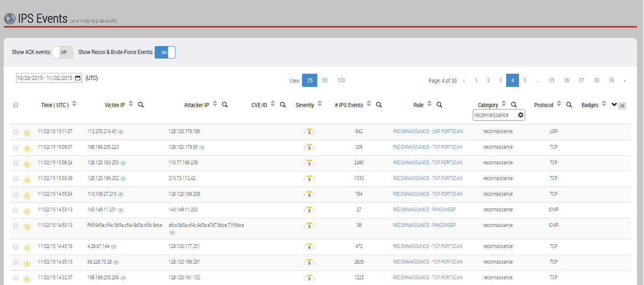Check the row for victim 128.120.163.253
This screenshot has height=285, width=644.
point(16,163)
